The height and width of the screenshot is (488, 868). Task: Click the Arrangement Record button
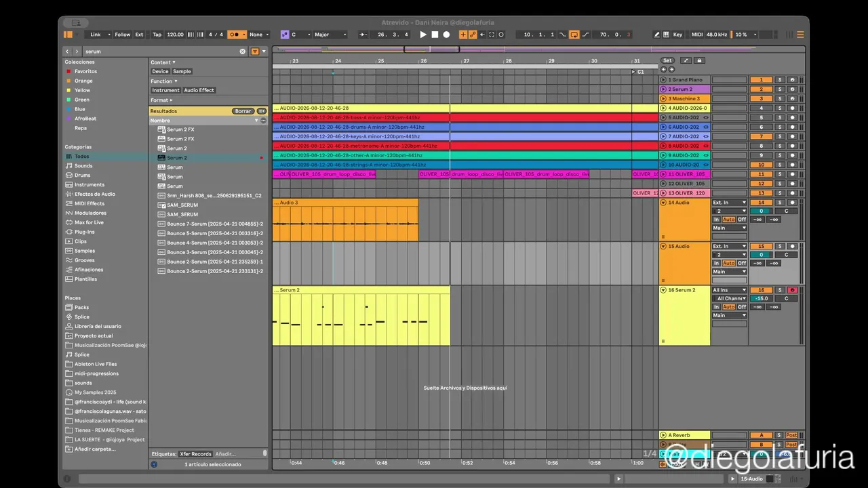446,35
